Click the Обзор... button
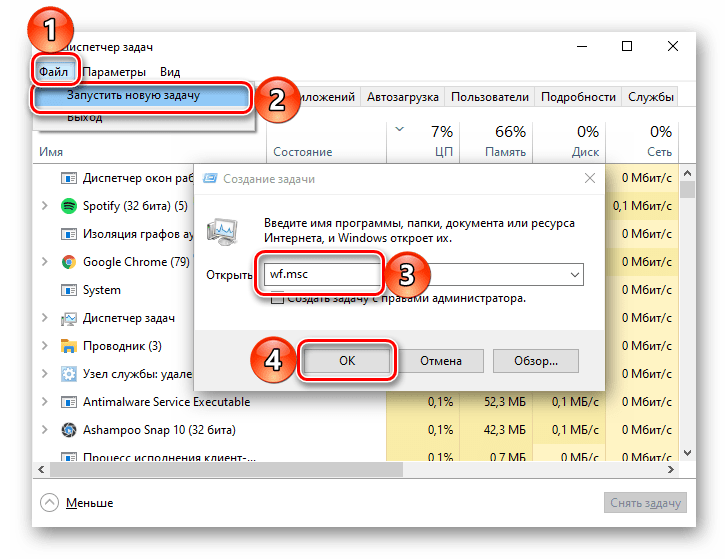This screenshot has width=728, height=559. tap(536, 361)
